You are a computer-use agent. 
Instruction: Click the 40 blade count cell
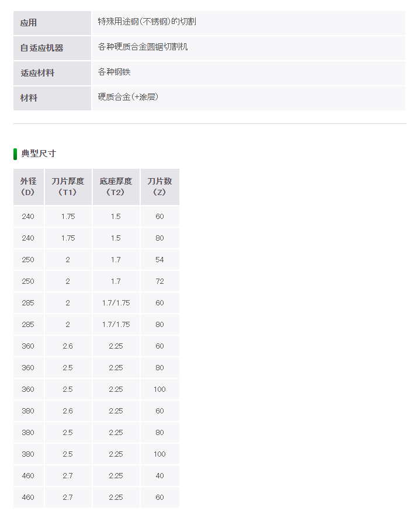point(160,476)
